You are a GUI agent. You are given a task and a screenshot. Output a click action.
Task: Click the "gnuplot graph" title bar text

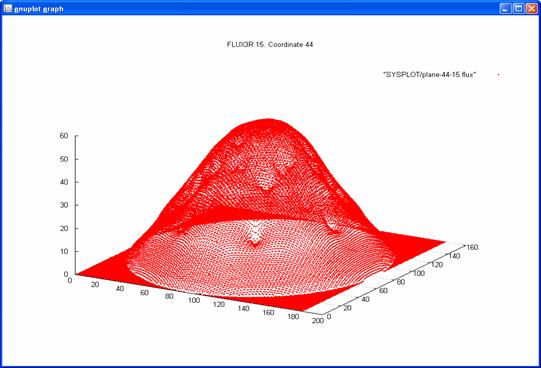click(39, 9)
